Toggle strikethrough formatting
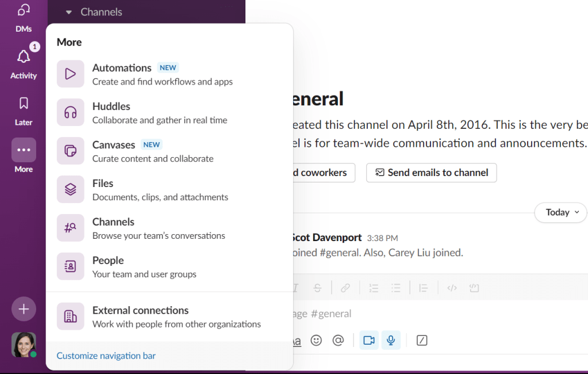This screenshot has width=588, height=374. (317, 288)
